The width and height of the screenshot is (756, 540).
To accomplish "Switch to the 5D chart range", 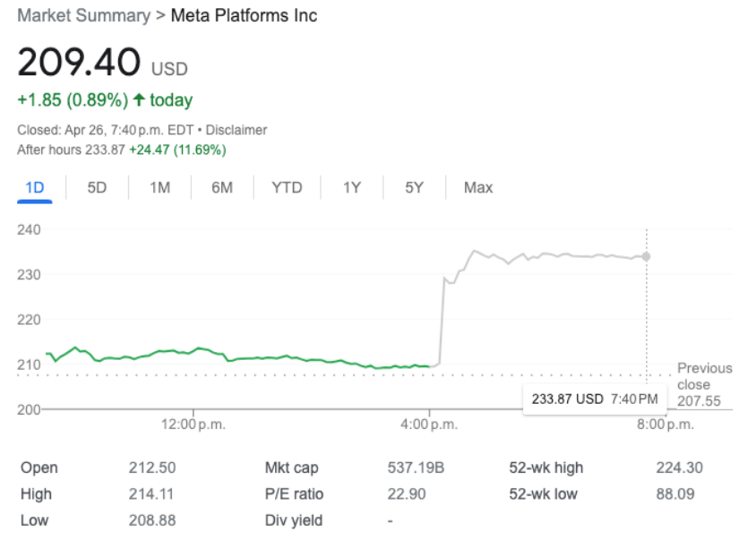I will click(x=97, y=187).
